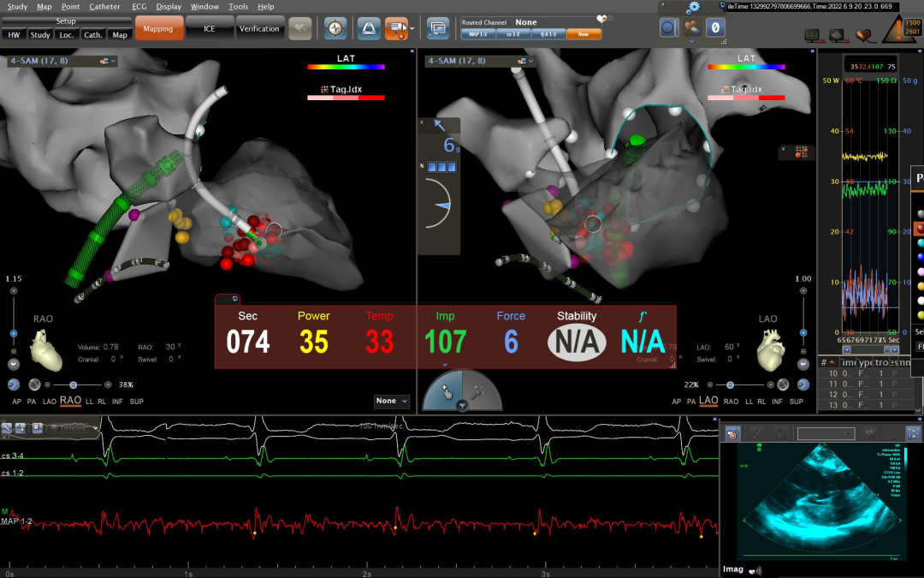This screenshot has width=924, height=578.
Task: Open the Study menu
Action: tap(17, 7)
